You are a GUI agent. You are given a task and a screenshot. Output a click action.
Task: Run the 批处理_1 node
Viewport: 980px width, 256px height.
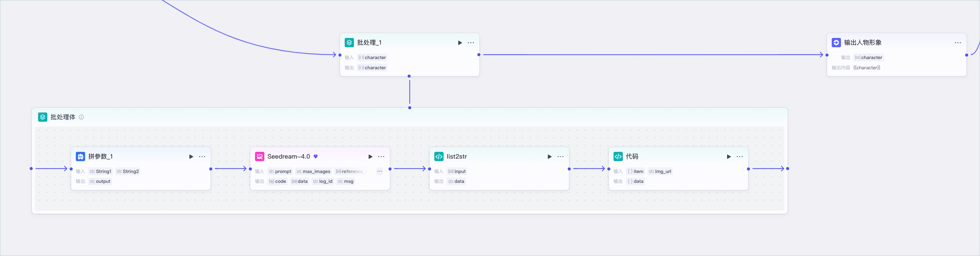459,43
